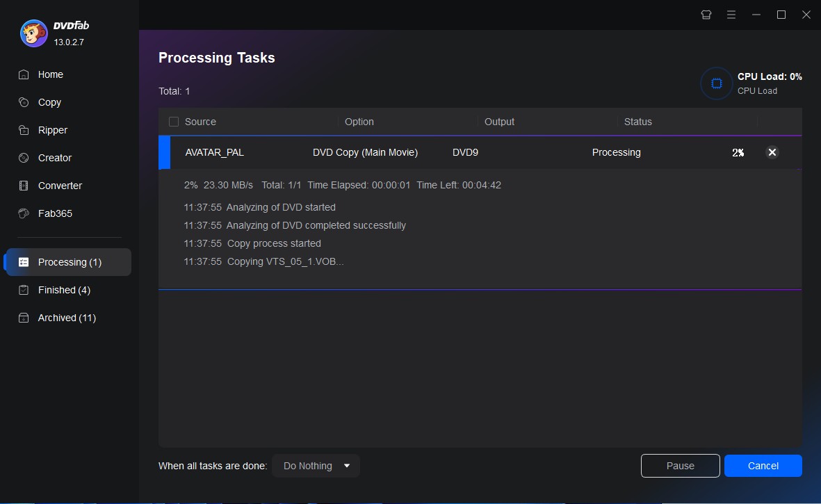Minimize the DVDFab window

[756, 15]
